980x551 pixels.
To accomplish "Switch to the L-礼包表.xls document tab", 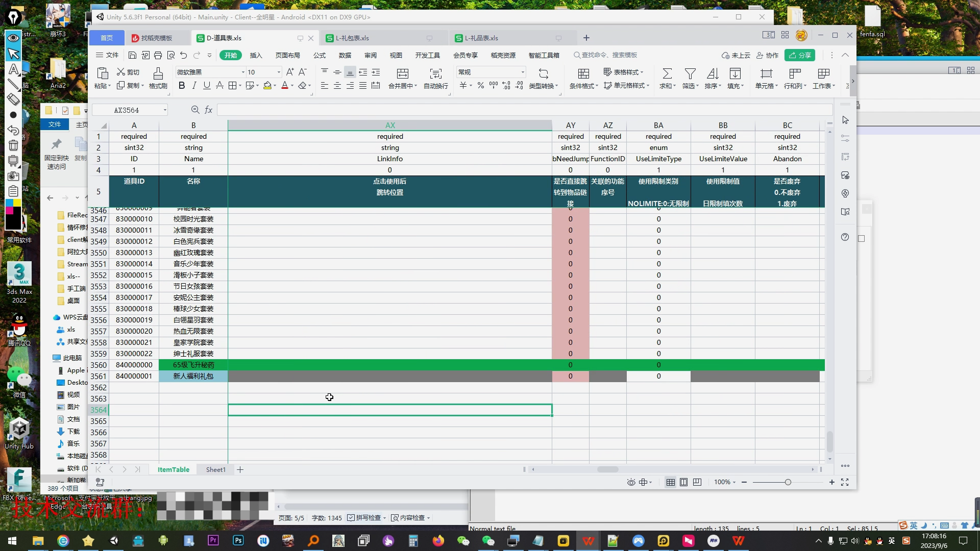I will (352, 38).
